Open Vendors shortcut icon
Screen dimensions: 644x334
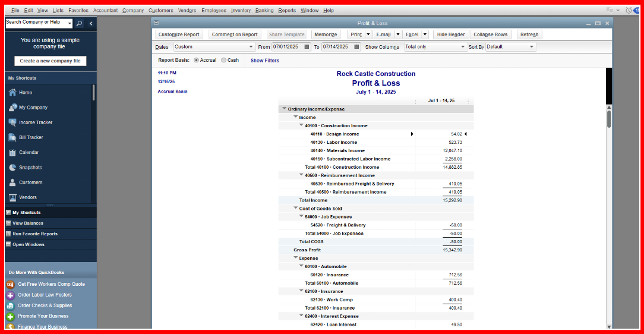pos(12,197)
